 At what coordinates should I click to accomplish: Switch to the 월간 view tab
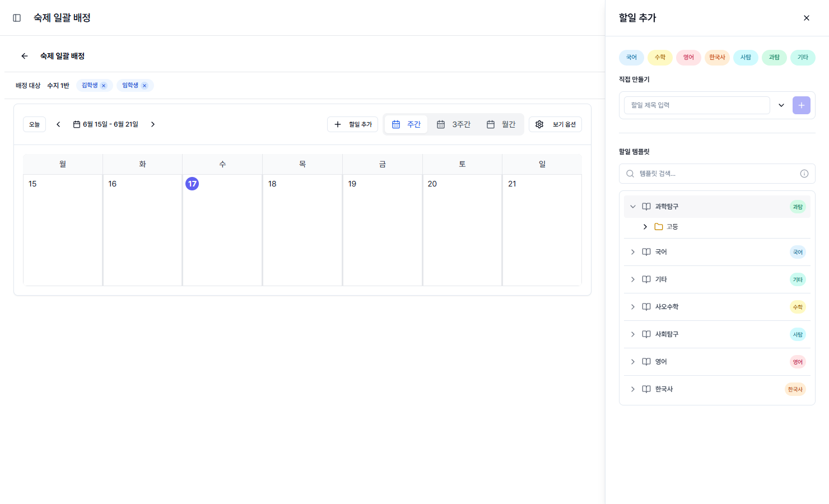[501, 124]
